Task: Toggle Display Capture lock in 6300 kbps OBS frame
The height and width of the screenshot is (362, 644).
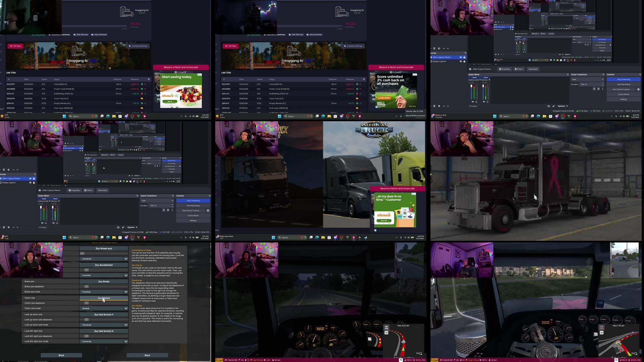Action: click(34, 183)
